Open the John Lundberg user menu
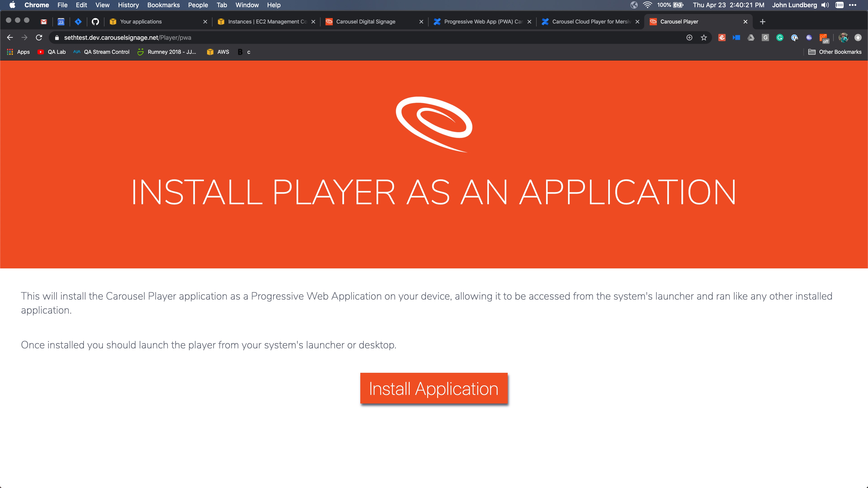The width and height of the screenshot is (868, 488). tap(795, 5)
